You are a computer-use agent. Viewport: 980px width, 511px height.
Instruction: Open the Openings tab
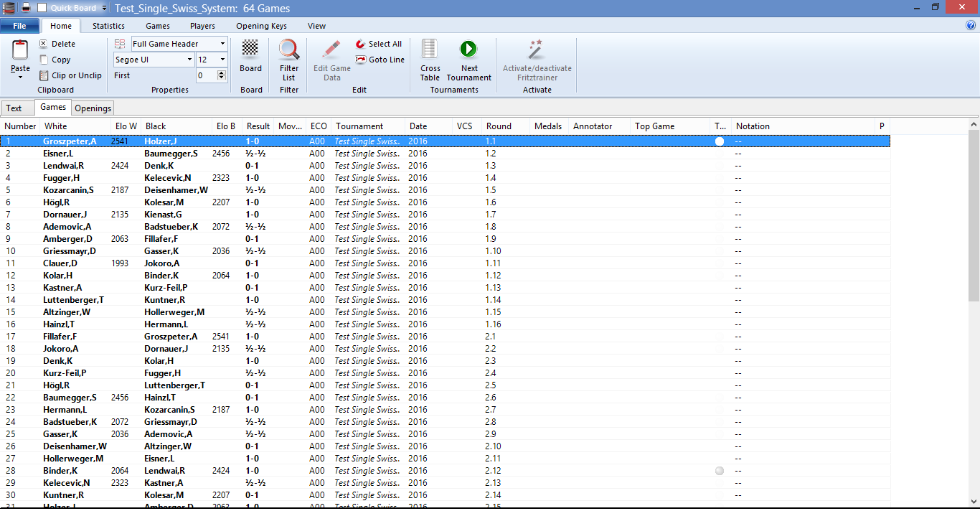pos(93,108)
